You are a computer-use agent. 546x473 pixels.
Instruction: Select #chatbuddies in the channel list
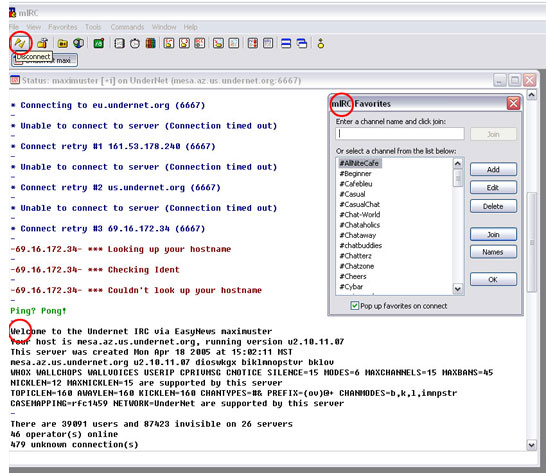[361, 245]
